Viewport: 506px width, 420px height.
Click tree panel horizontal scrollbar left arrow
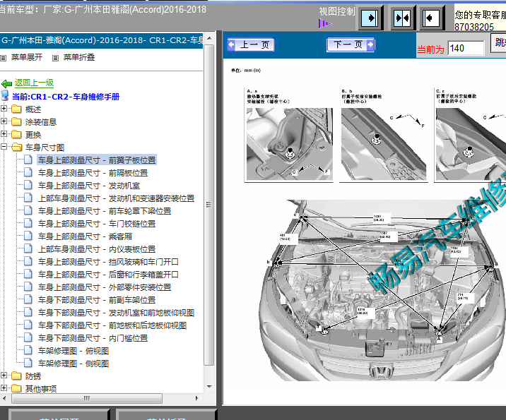tap(4, 398)
